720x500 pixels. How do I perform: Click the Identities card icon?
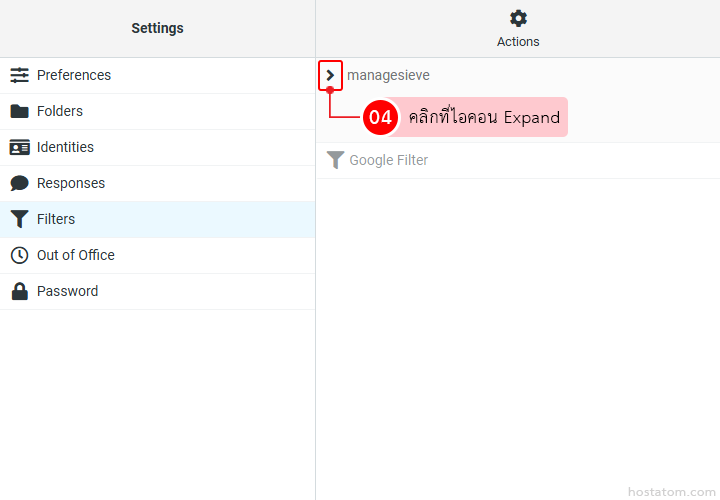point(19,147)
